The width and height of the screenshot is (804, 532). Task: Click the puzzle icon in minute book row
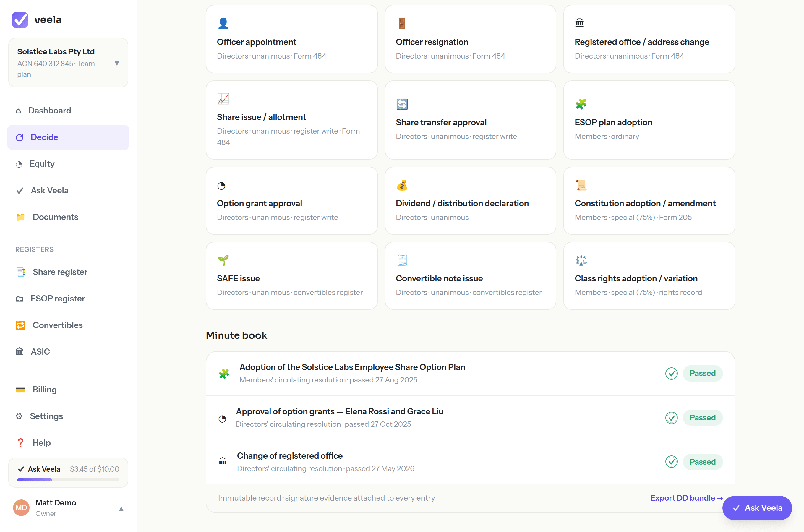pyautogui.click(x=224, y=374)
